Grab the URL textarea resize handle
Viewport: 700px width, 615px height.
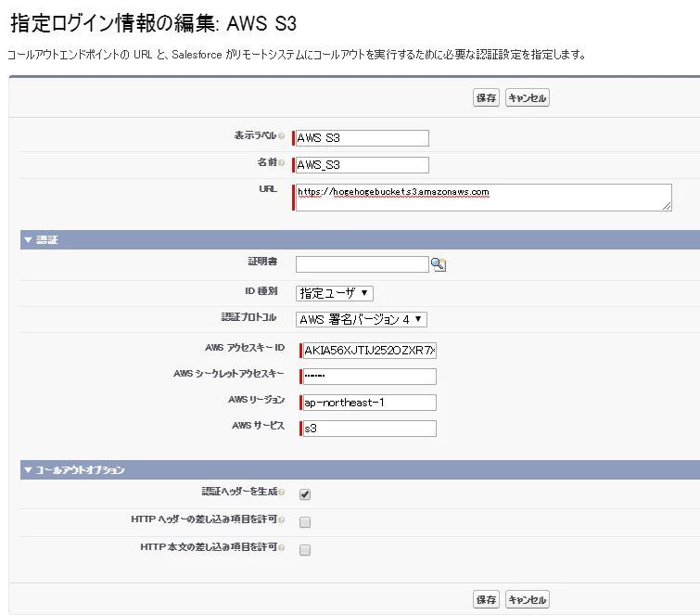(667, 206)
